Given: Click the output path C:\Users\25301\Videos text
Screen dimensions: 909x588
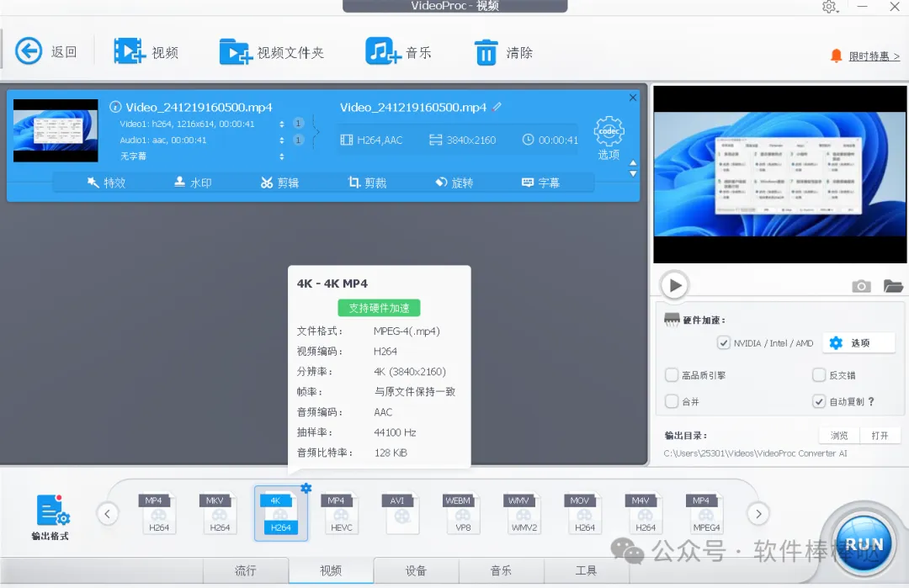Looking at the screenshot, I should pos(755,453).
